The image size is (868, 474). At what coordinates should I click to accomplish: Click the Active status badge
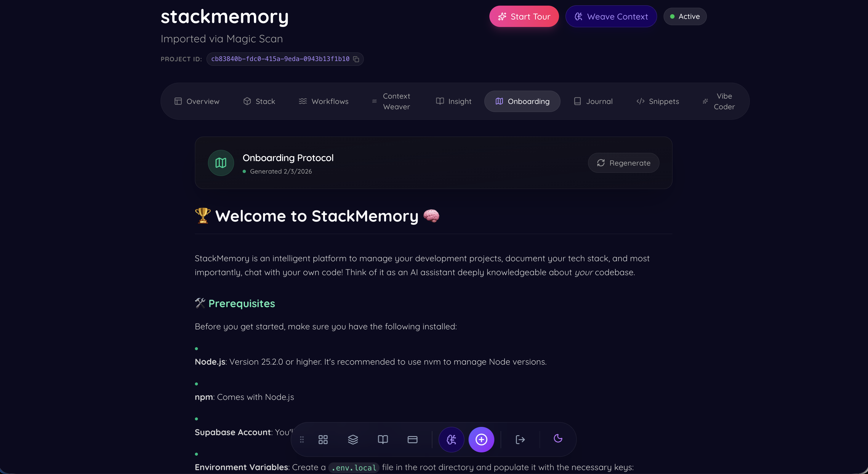click(x=685, y=17)
